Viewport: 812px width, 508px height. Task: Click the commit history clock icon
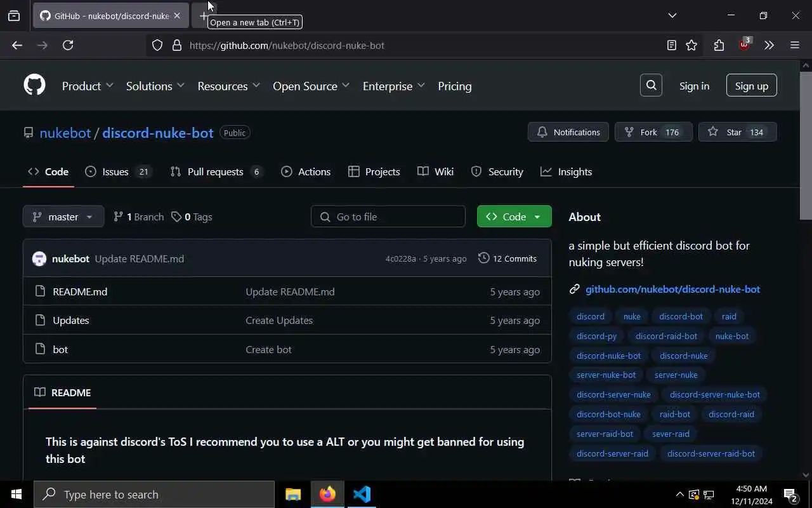pyautogui.click(x=483, y=258)
